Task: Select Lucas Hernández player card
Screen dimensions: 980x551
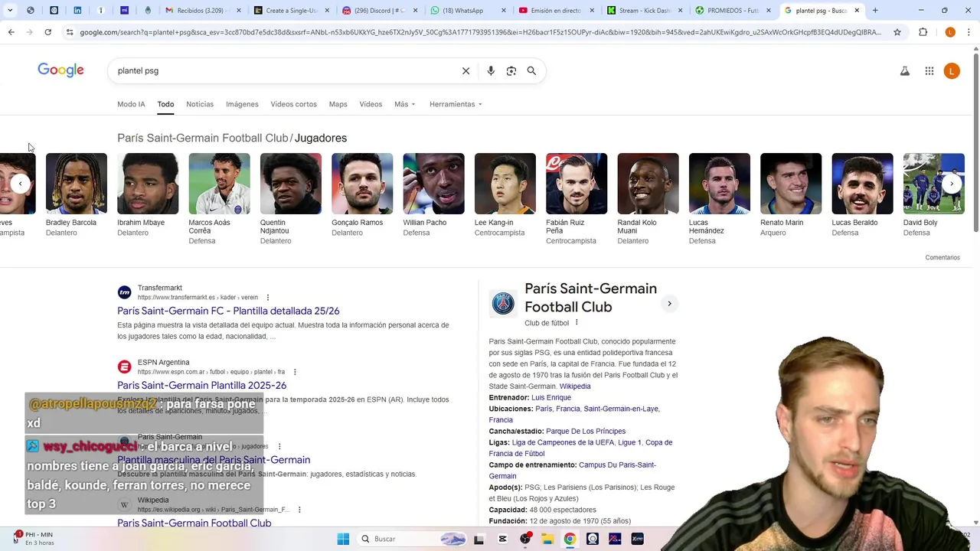Action: [719, 199]
